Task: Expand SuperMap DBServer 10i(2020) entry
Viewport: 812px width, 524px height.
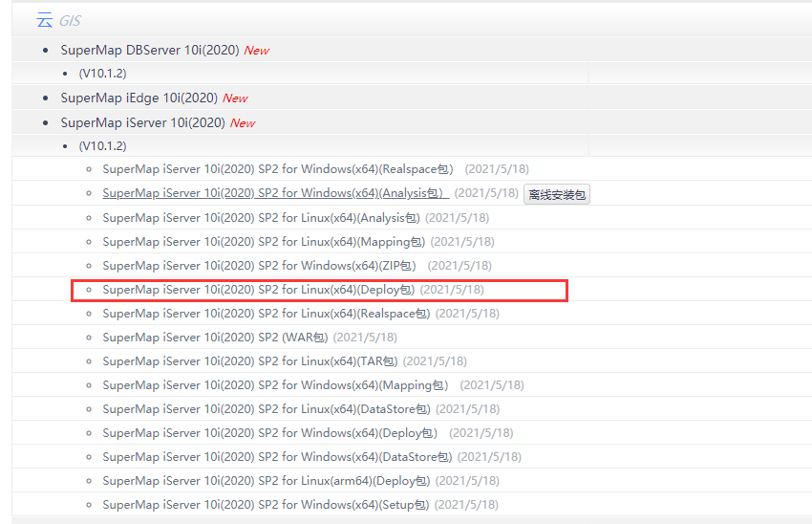Action: point(150,51)
